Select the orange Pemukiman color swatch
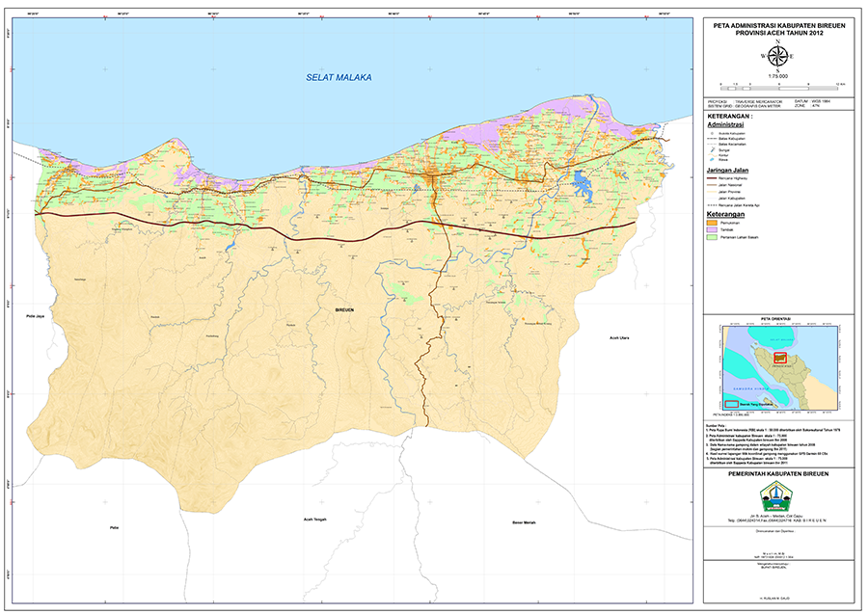 coord(713,224)
